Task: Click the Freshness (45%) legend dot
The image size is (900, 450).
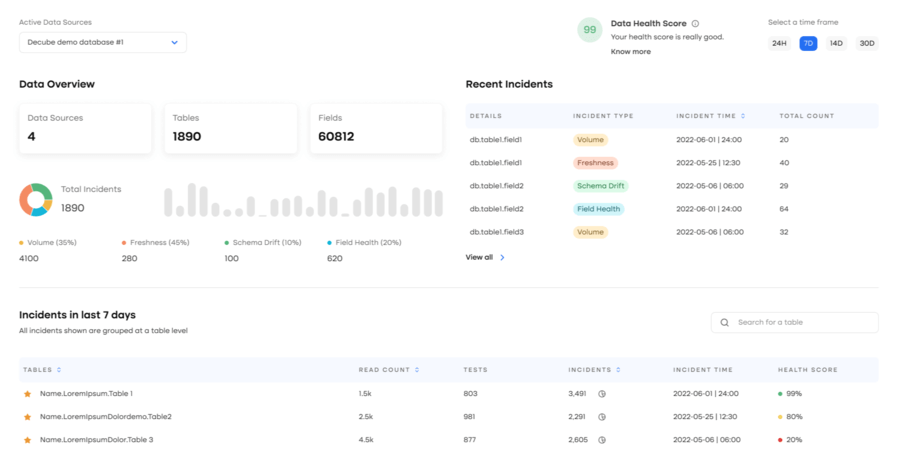Action: tap(124, 243)
